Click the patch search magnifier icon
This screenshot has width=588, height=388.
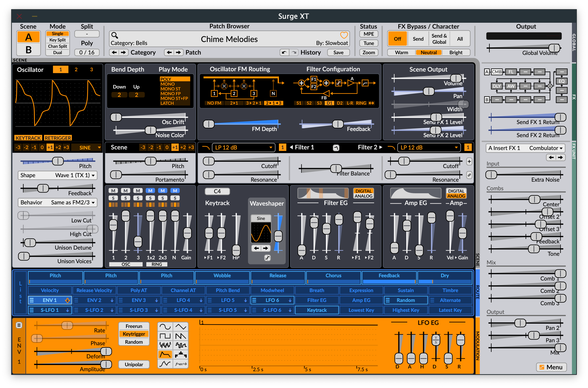(114, 35)
